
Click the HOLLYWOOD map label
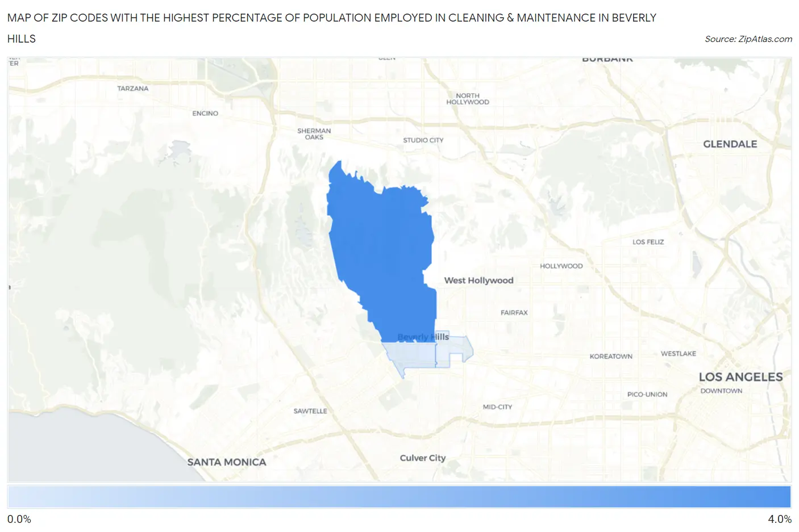click(561, 266)
